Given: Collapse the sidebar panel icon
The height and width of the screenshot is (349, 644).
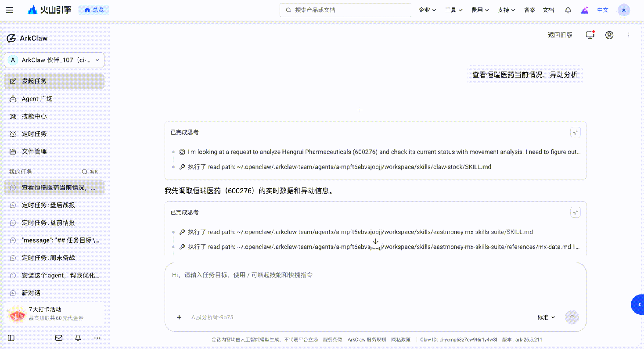Looking at the screenshot, I should pyautogui.click(x=11, y=338).
